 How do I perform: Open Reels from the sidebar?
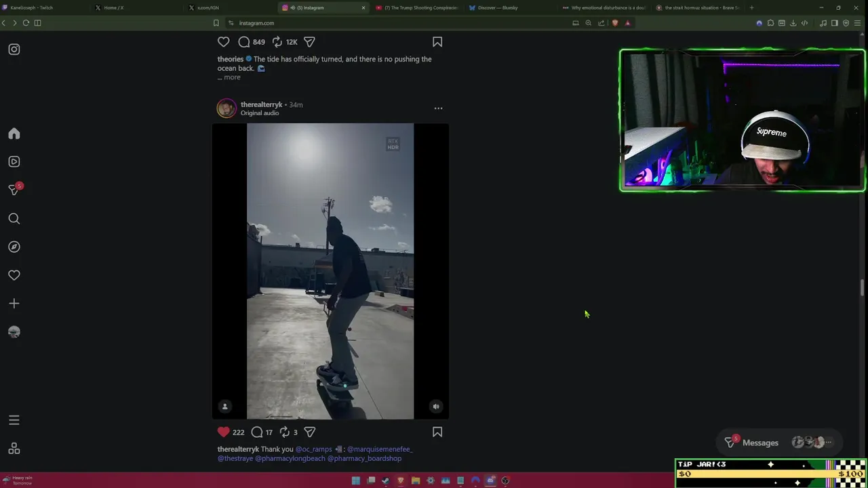(14, 162)
